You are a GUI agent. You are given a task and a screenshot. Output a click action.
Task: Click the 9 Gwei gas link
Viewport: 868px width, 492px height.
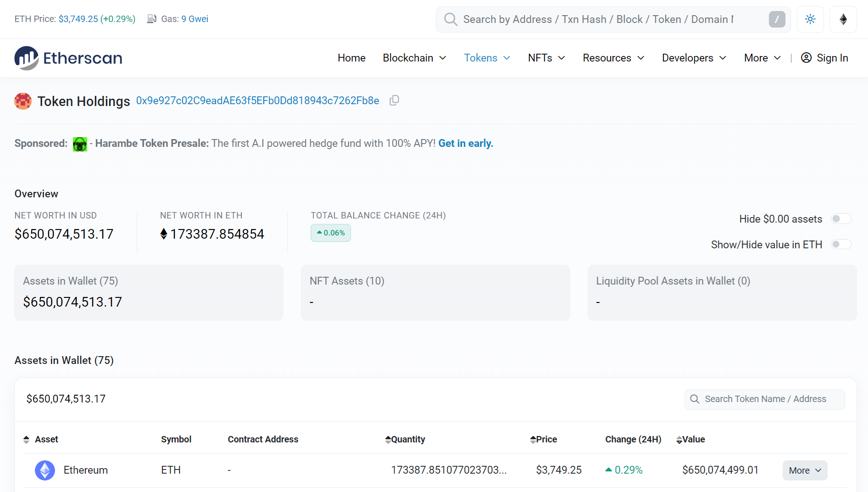tap(195, 19)
